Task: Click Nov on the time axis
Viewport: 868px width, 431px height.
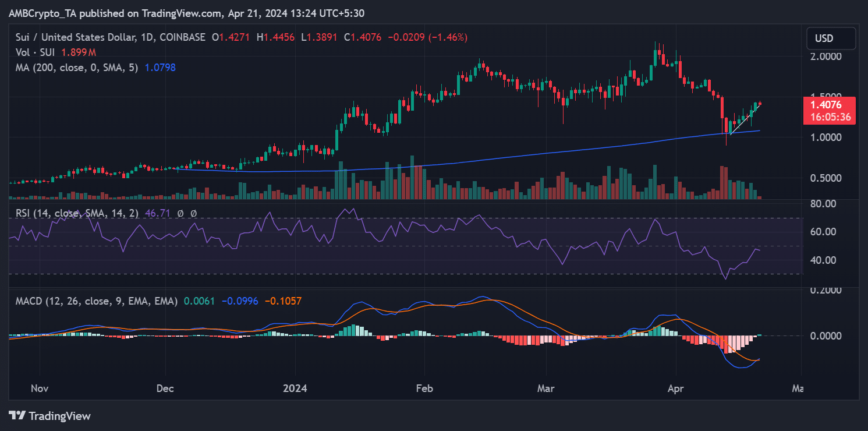Action: (40, 388)
